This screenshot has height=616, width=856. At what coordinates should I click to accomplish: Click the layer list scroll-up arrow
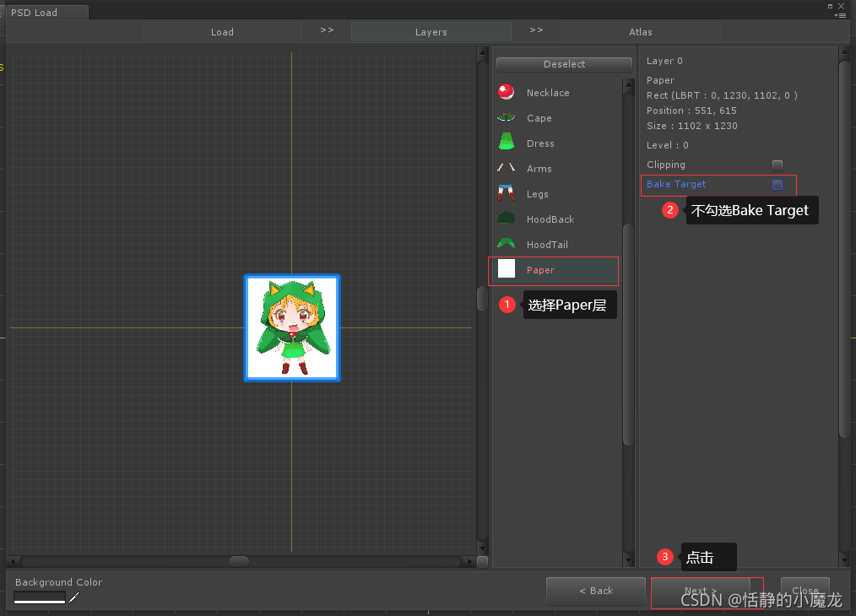click(x=628, y=84)
